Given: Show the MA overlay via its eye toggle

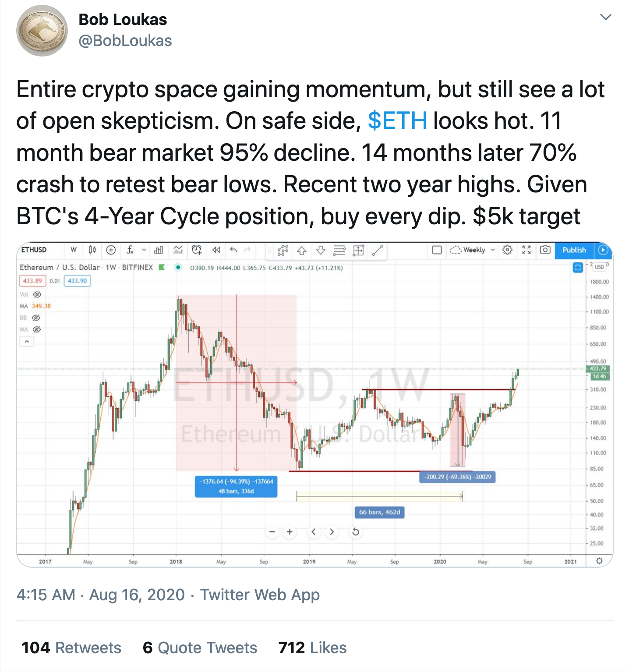Looking at the screenshot, I should [36, 330].
